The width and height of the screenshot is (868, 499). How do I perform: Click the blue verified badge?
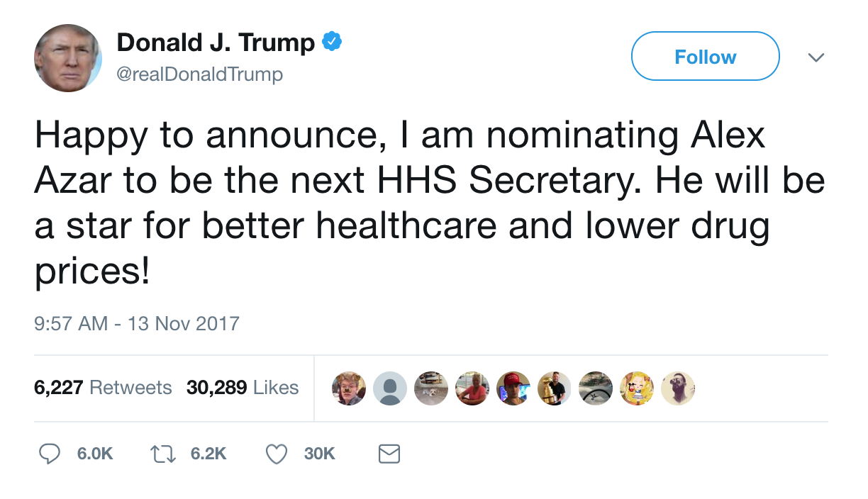pos(332,43)
